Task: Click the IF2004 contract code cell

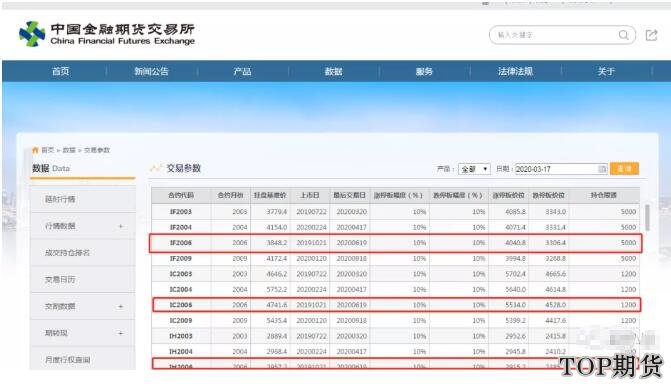Action: click(181, 227)
